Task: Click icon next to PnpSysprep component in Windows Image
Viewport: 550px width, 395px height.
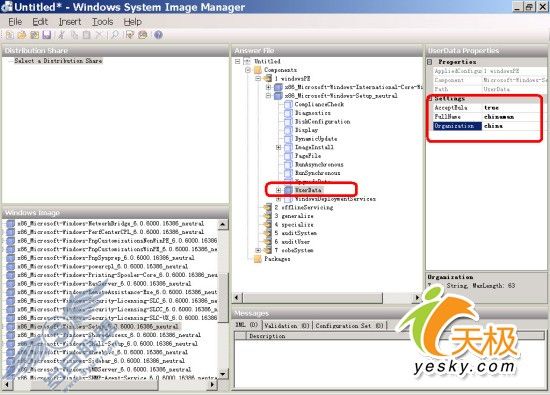Action: tap(11, 258)
